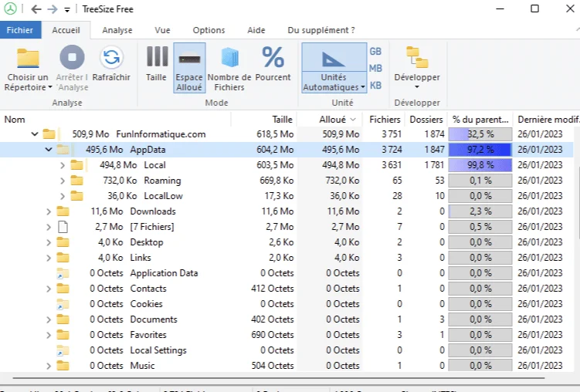Image resolution: width=580 pixels, height=392 pixels.
Task: Click the horizontal scrollbar at the bottom
Action: (x=279, y=378)
